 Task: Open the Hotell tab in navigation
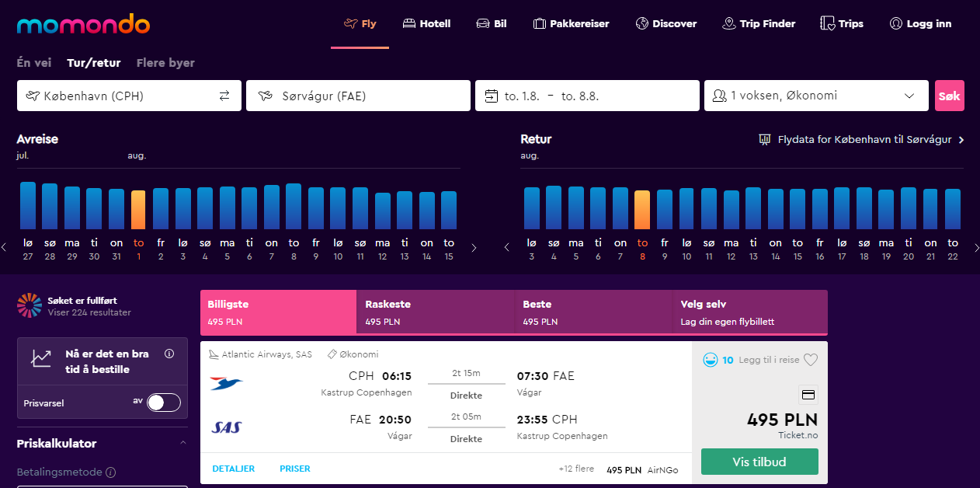pos(426,24)
